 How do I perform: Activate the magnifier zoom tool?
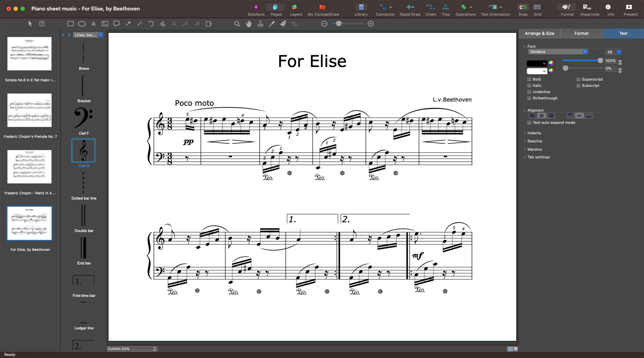click(237, 24)
